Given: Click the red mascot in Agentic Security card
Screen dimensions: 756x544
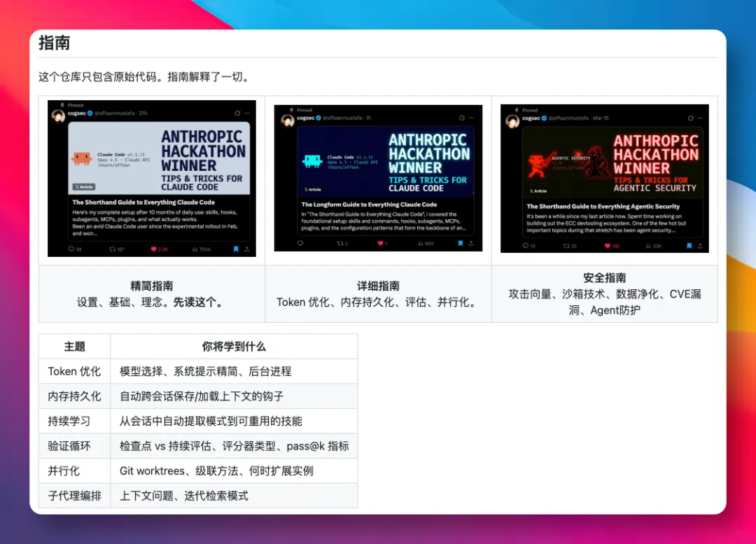Looking at the screenshot, I should 538,165.
